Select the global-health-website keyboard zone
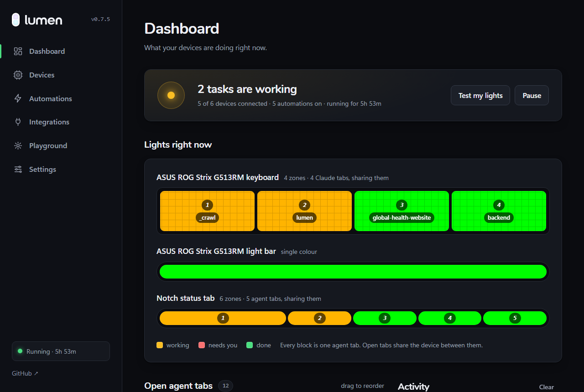Viewport: 584px width, 392px height. pos(401,211)
